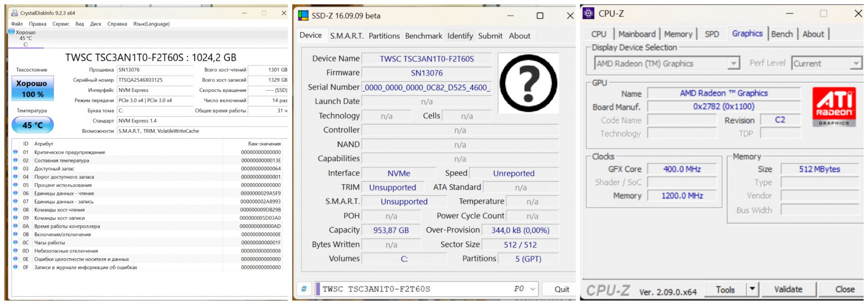Click the status circle in row 07 Единицы данных - запись
This screenshot has height=305, width=868.
pos(16,201)
